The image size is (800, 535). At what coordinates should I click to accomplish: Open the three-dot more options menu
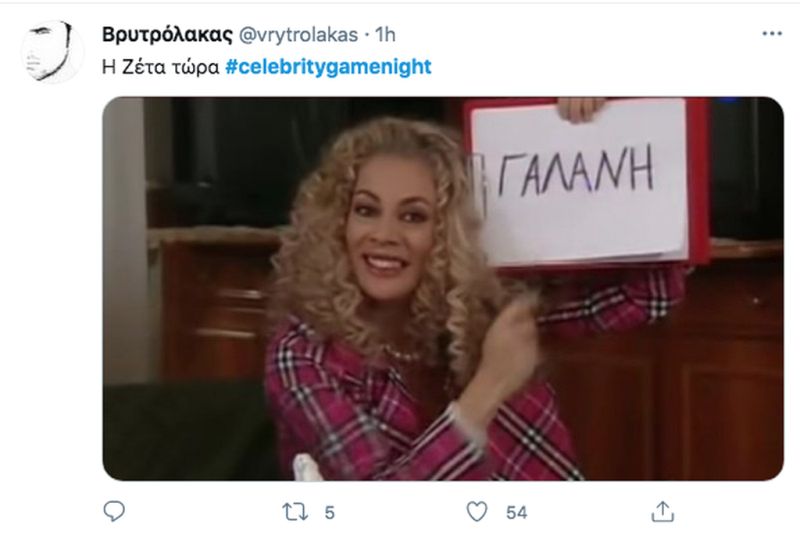[x=772, y=34]
